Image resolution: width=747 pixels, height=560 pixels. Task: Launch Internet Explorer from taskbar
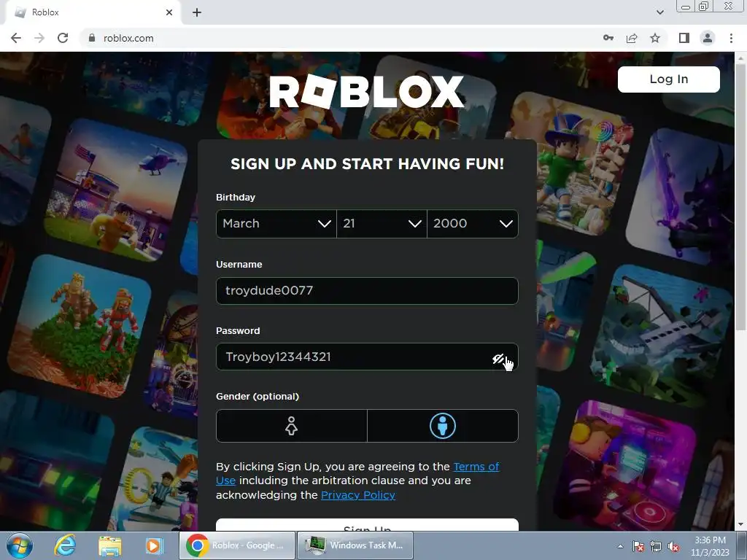65,545
